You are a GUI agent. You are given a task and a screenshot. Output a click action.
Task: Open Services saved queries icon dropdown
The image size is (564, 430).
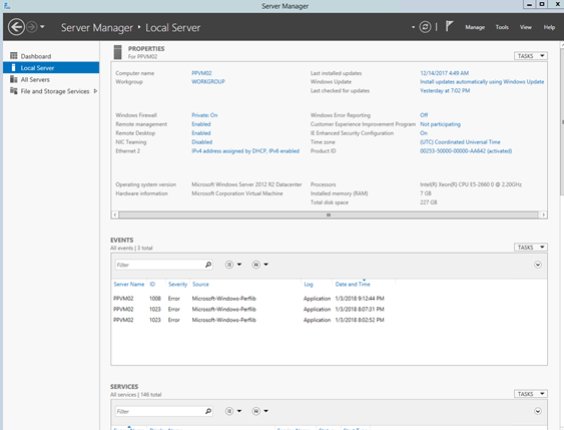[x=260, y=411]
